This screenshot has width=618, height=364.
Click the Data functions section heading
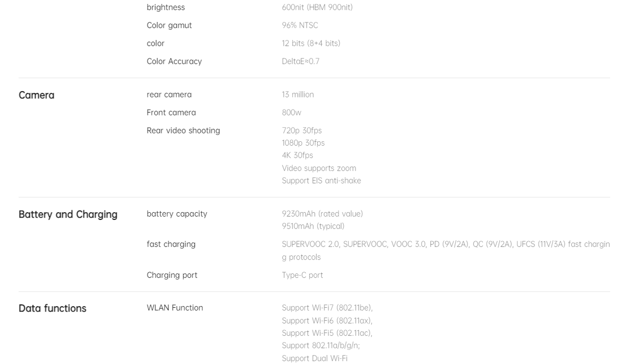tap(52, 308)
